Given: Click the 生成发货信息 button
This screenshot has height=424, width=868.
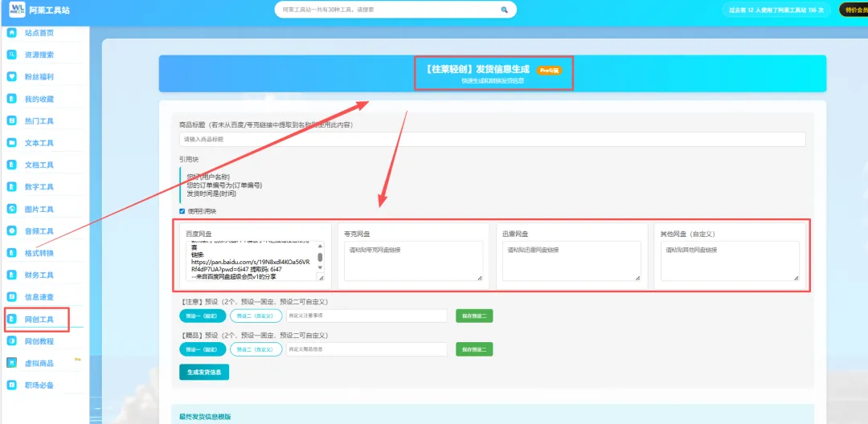Looking at the screenshot, I should [x=203, y=372].
